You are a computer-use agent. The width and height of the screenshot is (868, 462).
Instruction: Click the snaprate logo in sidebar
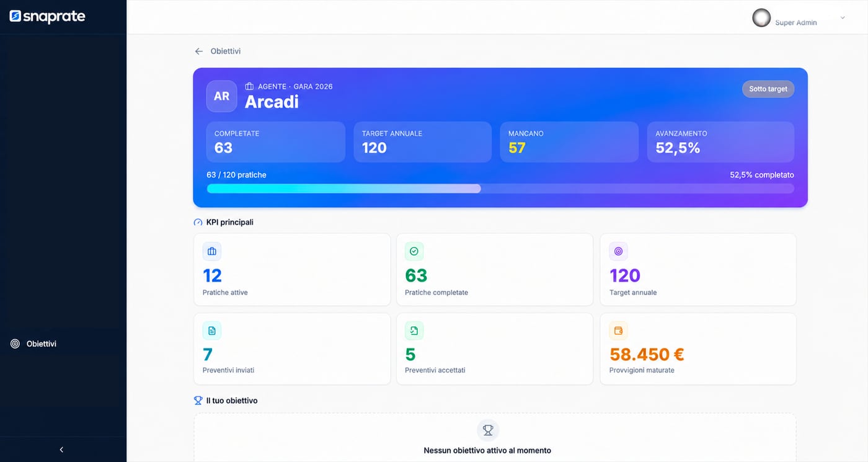(47, 17)
